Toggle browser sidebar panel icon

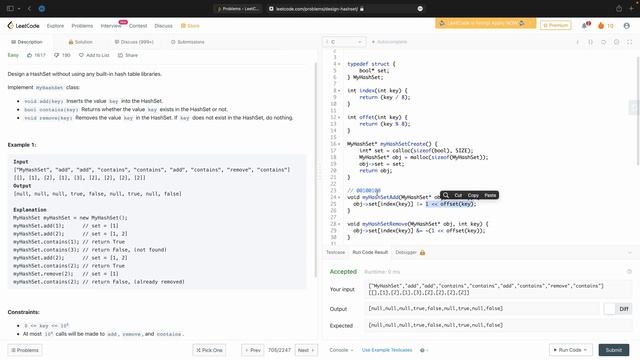tap(10, 8)
